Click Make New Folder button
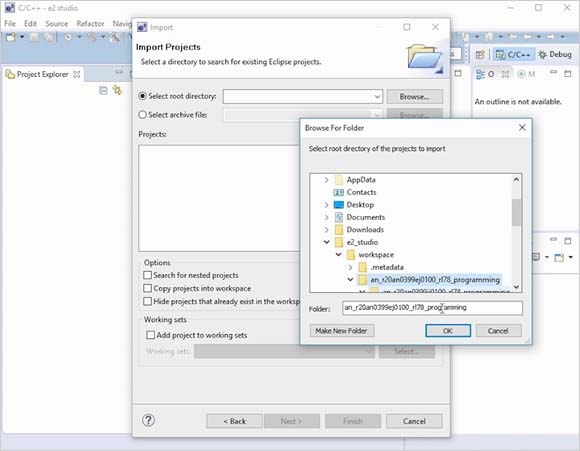The width and height of the screenshot is (580, 451). pyautogui.click(x=341, y=331)
